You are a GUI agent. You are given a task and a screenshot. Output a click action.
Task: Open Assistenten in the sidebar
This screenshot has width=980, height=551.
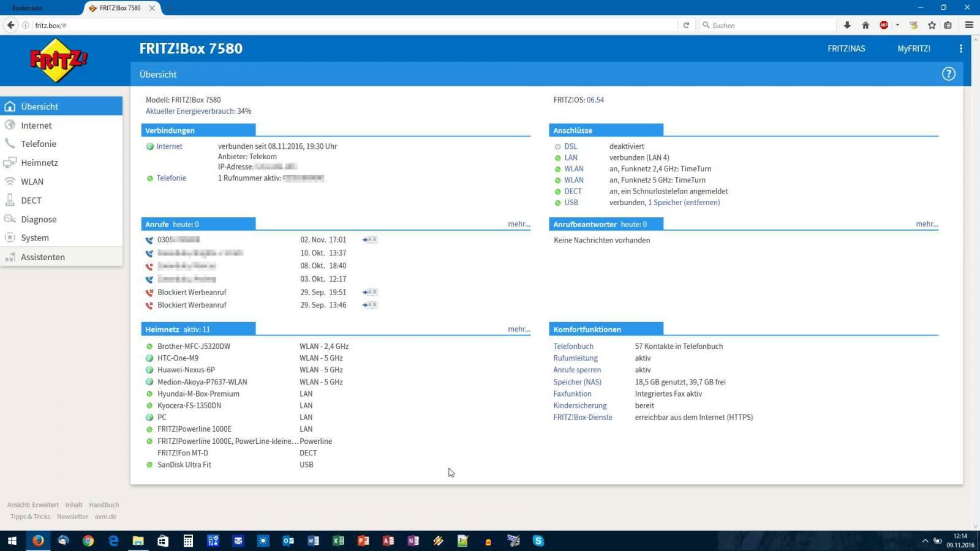tap(61, 257)
